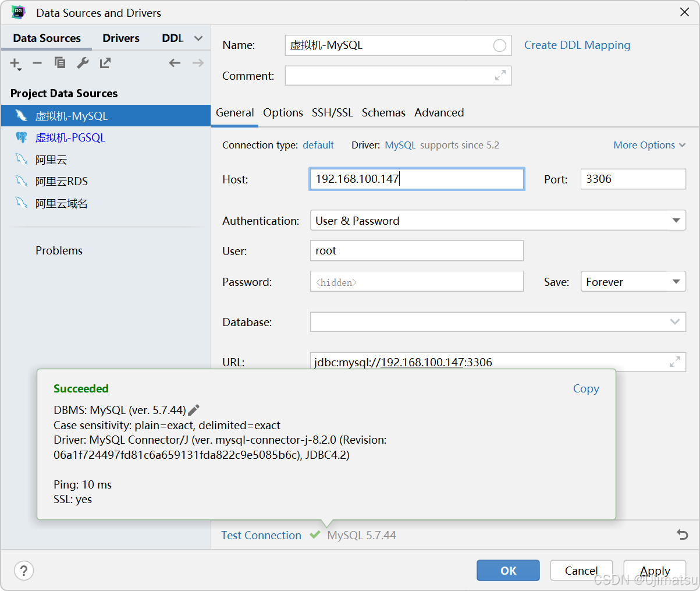The height and width of the screenshot is (591, 700).
Task: Select the 阿里云域名 data source name
Action: pyautogui.click(x=62, y=204)
